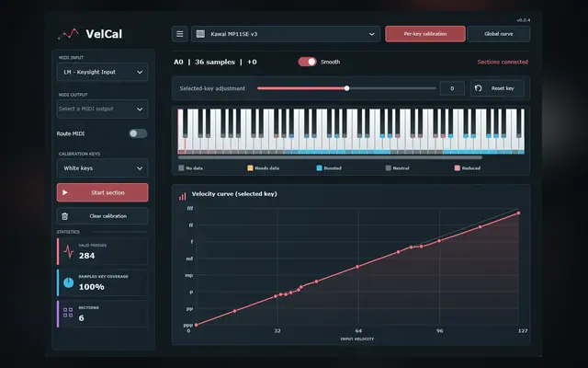The width and height of the screenshot is (588, 368).
Task: Click the A0 | 36 samples | +0 heading
Action: [x=215, y=62]
